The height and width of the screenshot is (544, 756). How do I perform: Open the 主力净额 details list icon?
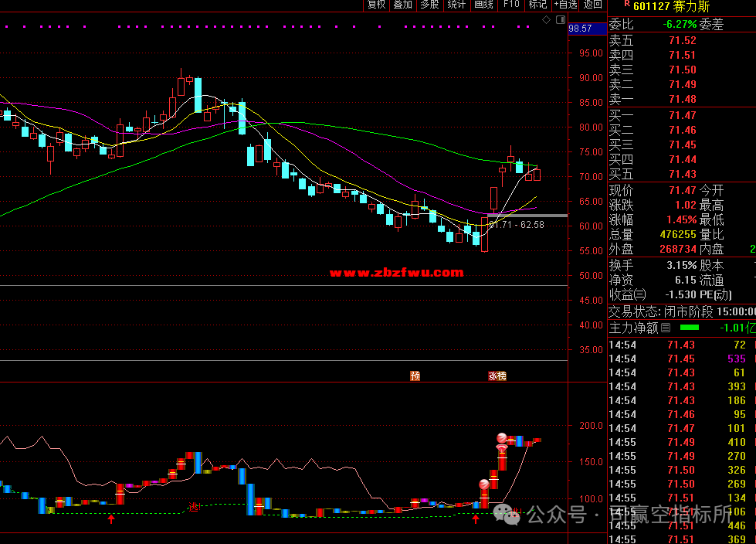tap(666, 328)
